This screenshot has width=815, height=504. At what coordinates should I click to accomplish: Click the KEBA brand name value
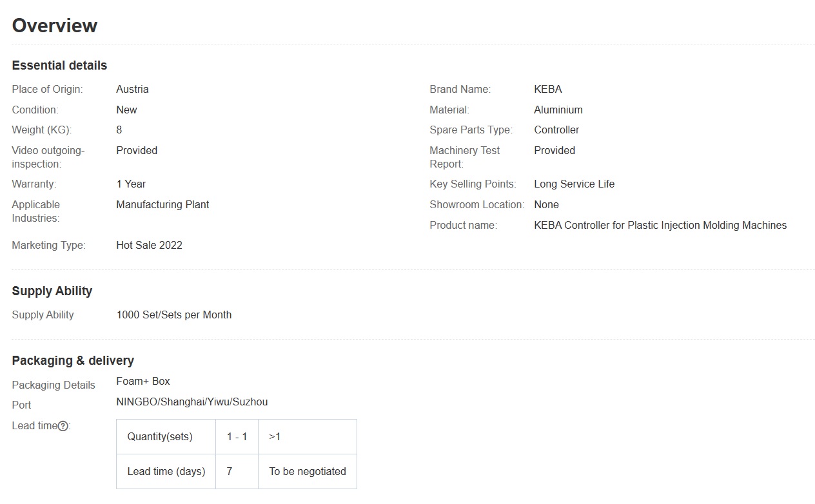[x=548, y=90]
